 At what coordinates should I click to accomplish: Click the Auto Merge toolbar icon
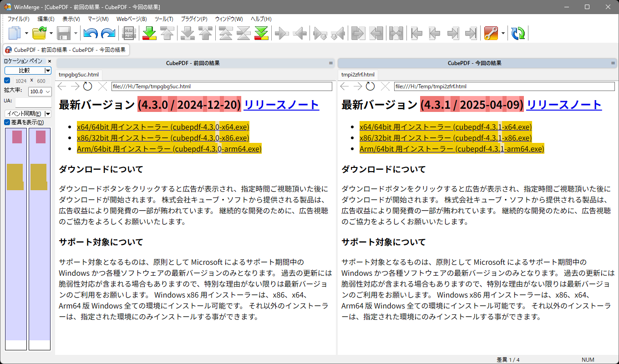coord(396,33)
